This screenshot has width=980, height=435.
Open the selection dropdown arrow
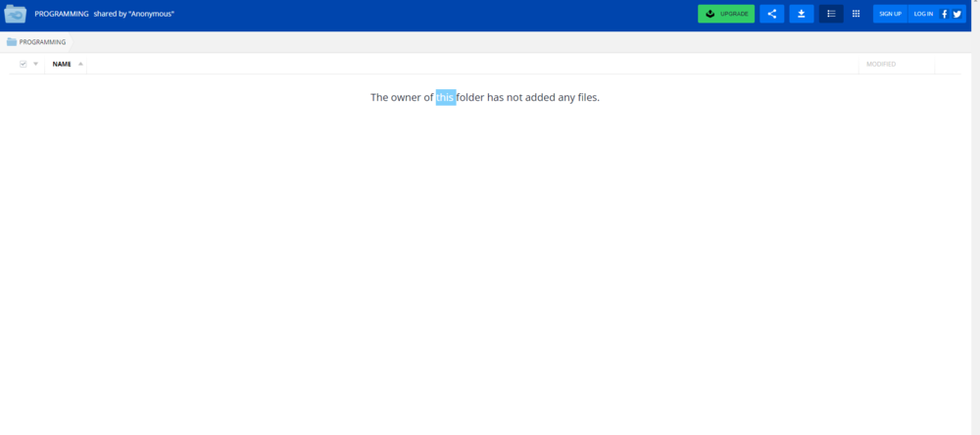click(36, 64)
